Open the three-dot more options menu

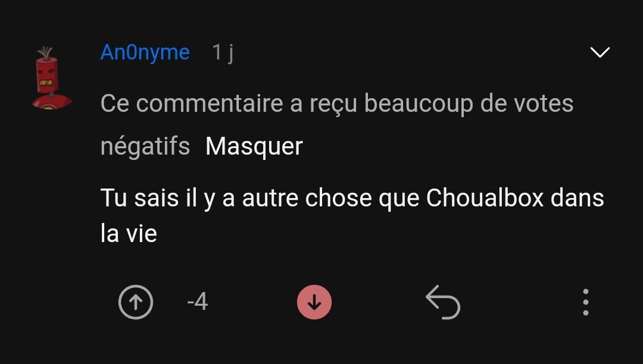[x=586, y=302]
